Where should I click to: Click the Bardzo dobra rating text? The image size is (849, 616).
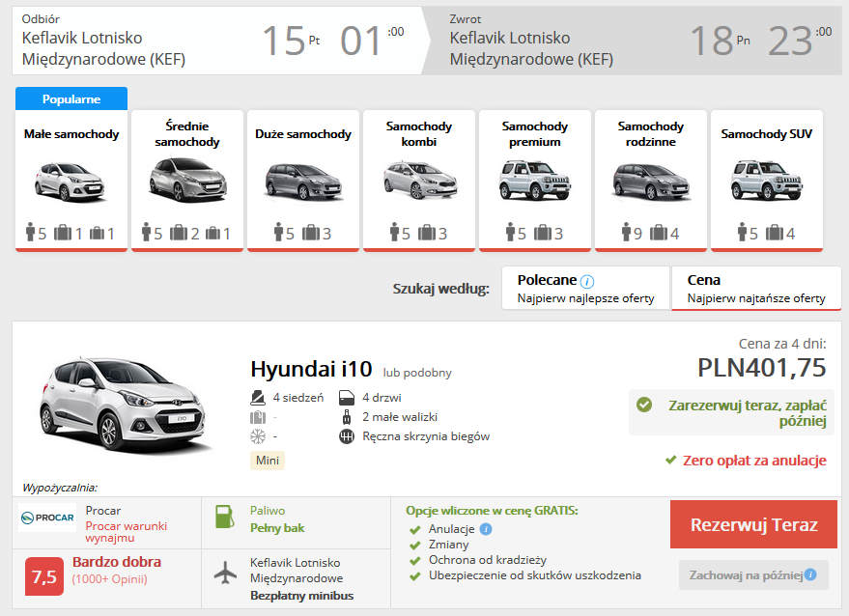117,562
